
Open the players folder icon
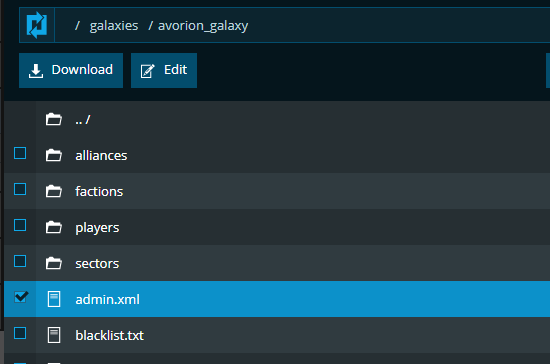pos(54,227)
